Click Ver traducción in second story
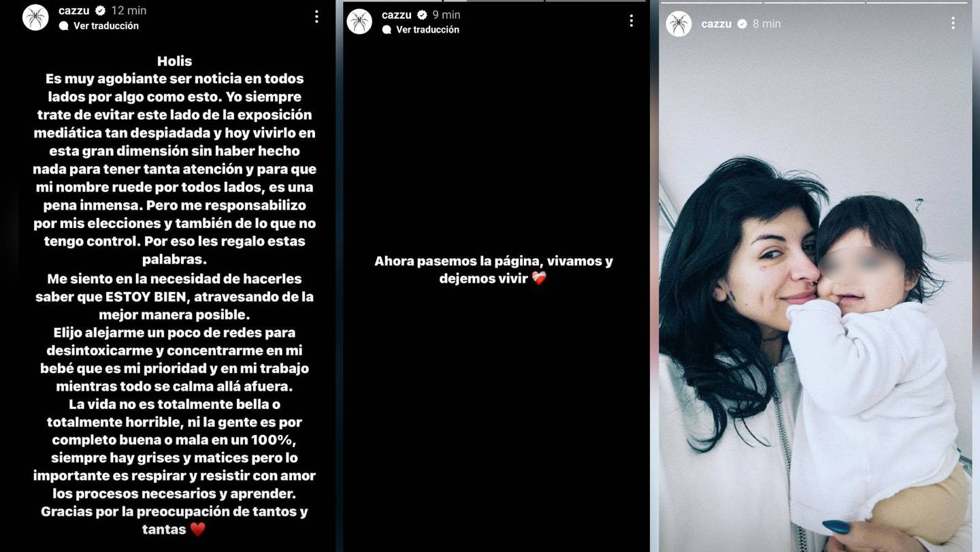The width and height of the screenshot is (980, 552). point(427,30)
